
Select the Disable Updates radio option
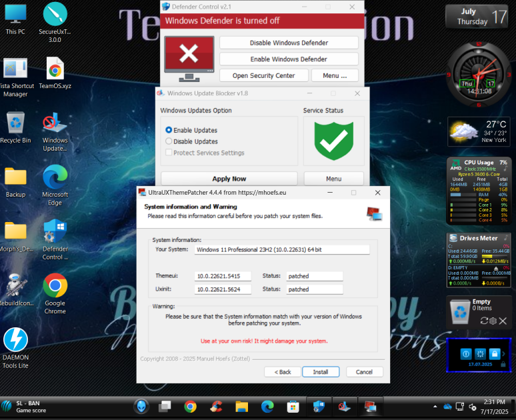tap(192, 141)
